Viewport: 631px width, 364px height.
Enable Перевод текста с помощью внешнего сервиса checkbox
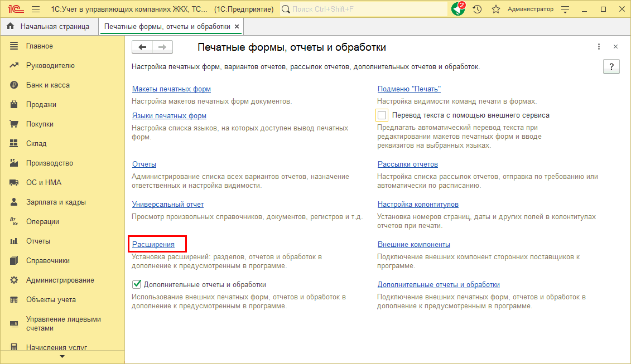382,115
